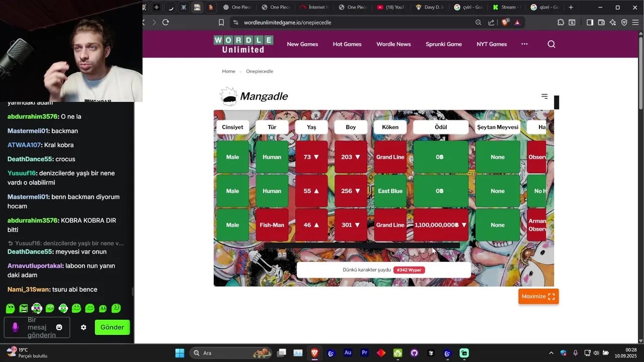644x362 pixels.
Task: Click the address bar URL
Action: pos(287,23)
